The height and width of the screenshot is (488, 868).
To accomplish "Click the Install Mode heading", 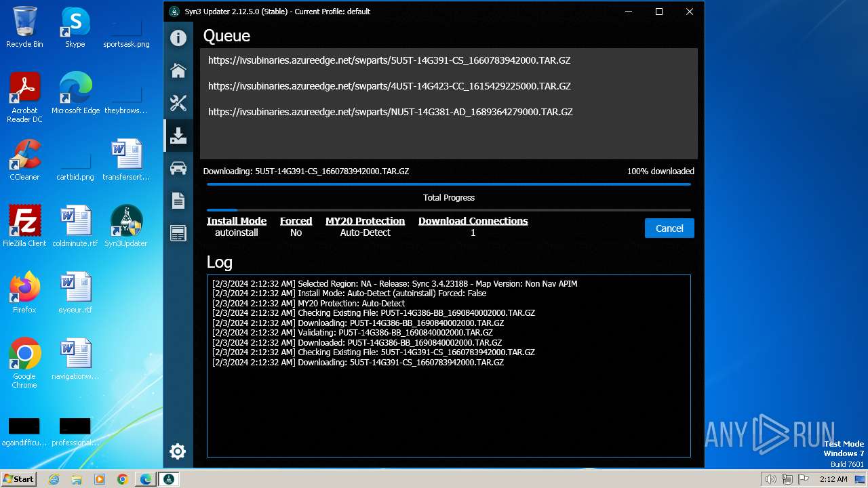I will 237,221.
